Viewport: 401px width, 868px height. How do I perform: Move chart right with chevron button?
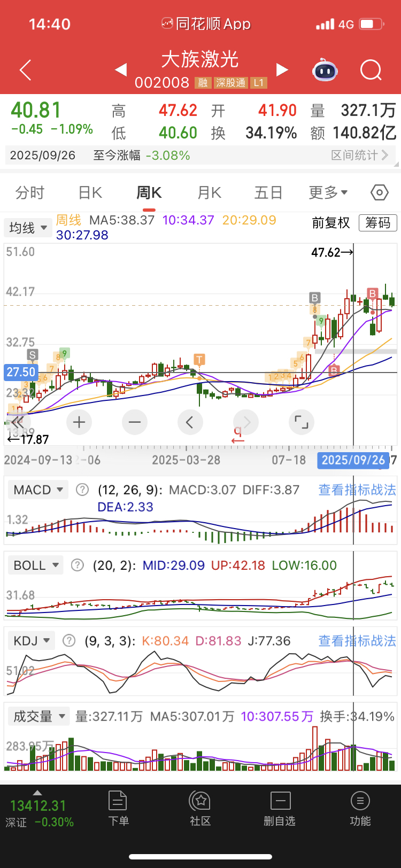246,422
